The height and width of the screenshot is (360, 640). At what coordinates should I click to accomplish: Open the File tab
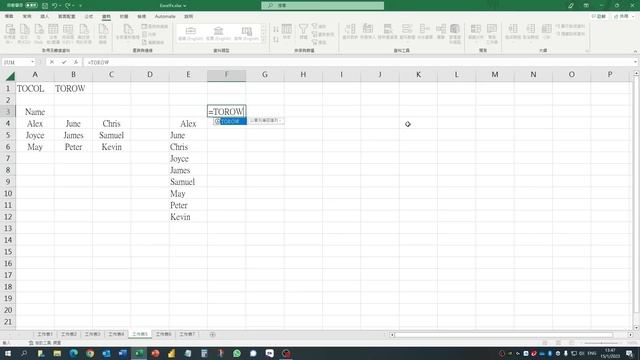click(9, 16)
